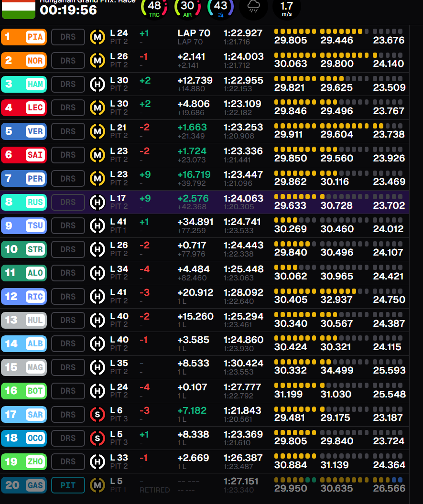Click OCO's soft tyre icon
Screen dimensions: 423x504
[98, 438]
